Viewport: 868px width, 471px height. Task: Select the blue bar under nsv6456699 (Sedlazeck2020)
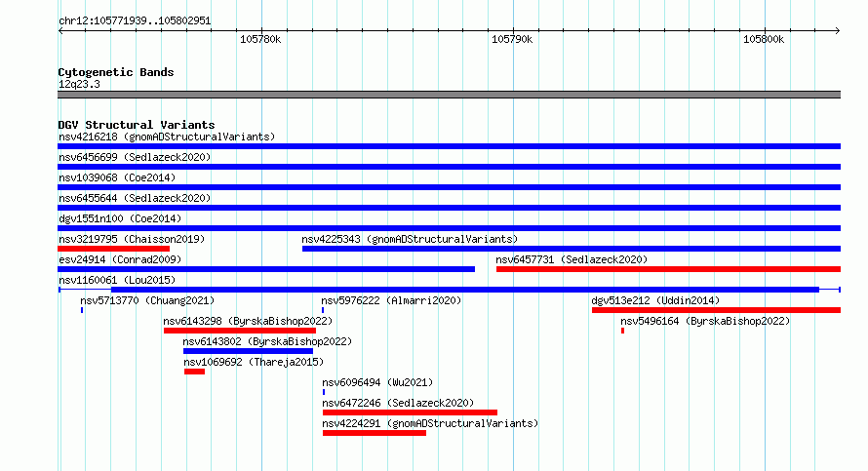click(449, 167)
